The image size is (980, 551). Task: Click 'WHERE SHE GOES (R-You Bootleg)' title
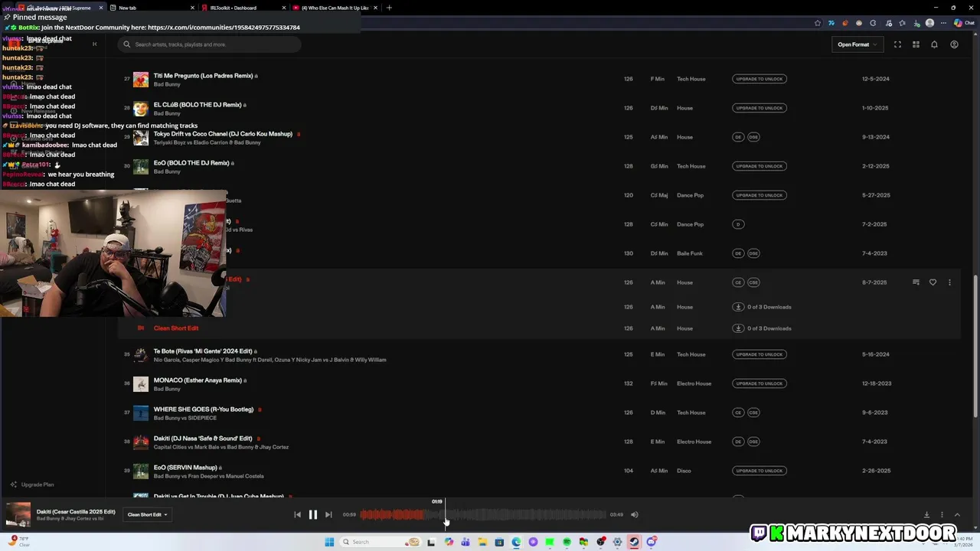click(204, 409)
